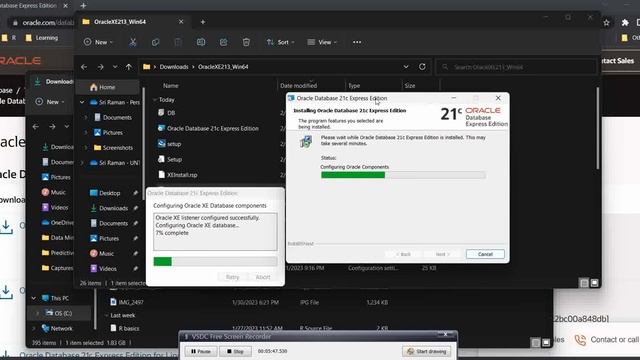Go forward in OracleXE213_Win64 Explorer window
Viewport: 640px width, 360px height.
point(100,67)
